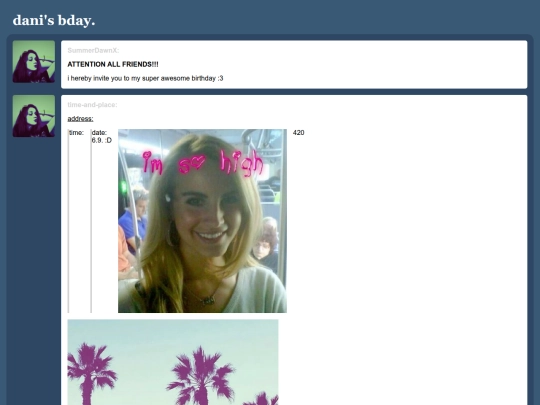Open the avatar beside the SummerDawnX post
540x405 pixels.
(x=34, y=62)
